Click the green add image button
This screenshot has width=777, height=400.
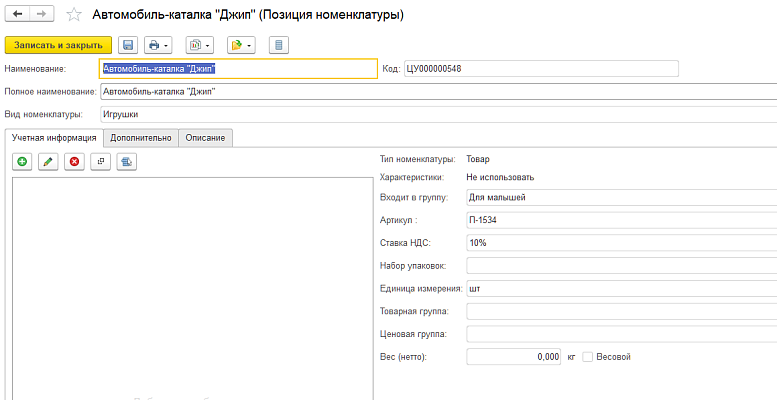[22, 161]
